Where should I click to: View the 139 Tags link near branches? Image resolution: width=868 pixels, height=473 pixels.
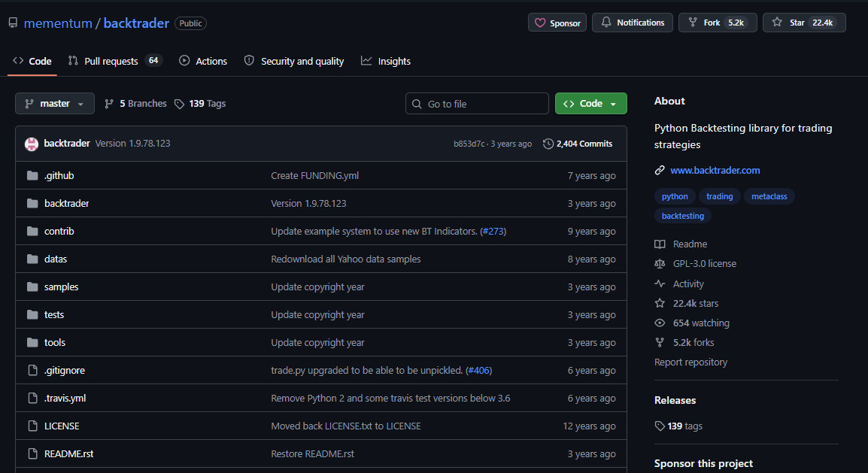(x=200, y=104)
